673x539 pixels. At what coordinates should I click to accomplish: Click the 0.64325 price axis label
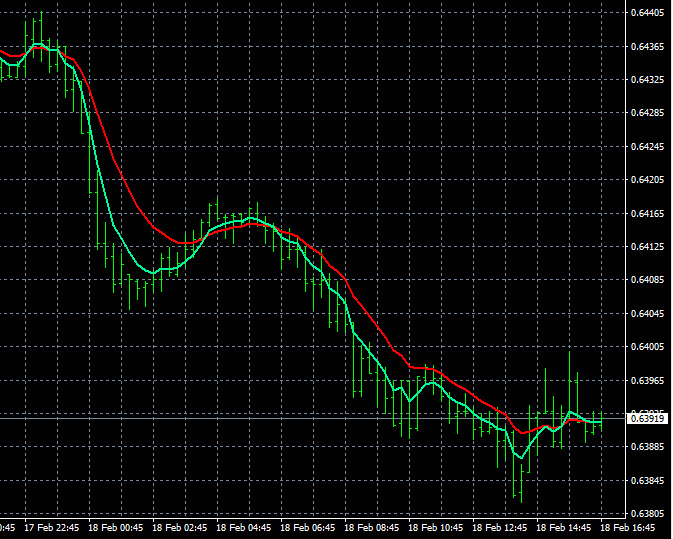click(647, 80)
